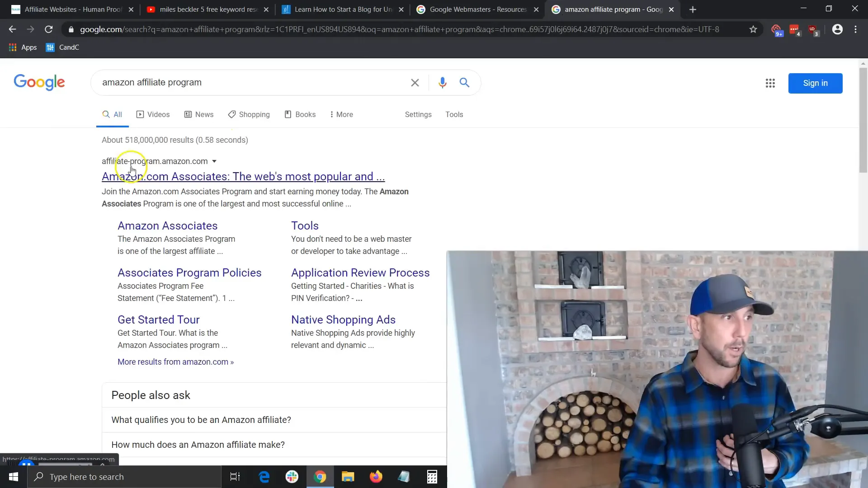Click More results from amazon.com
The width and height of the screenshot is (868, 488).
point(175,362)
